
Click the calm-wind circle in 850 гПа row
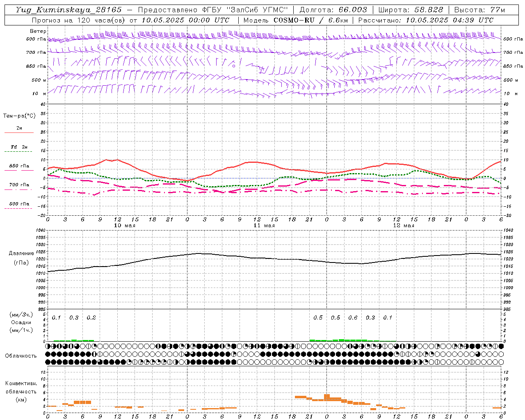234,66
